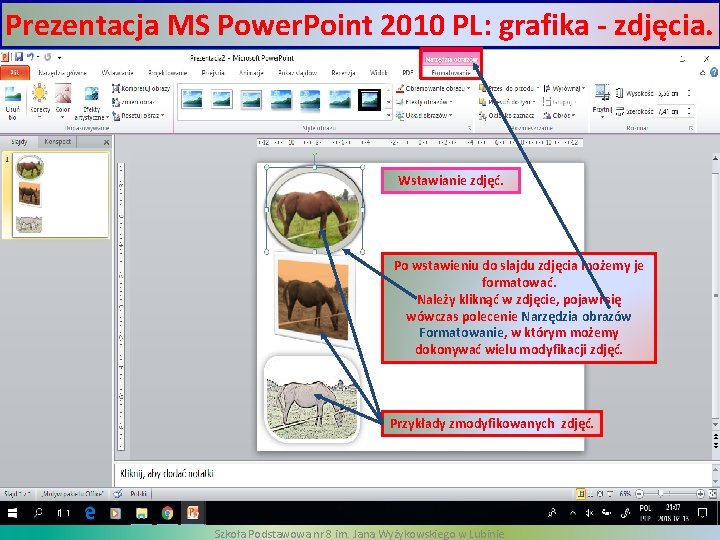
Task: Open the Style obrazów dialog launcher
Action: click(469, 129)
